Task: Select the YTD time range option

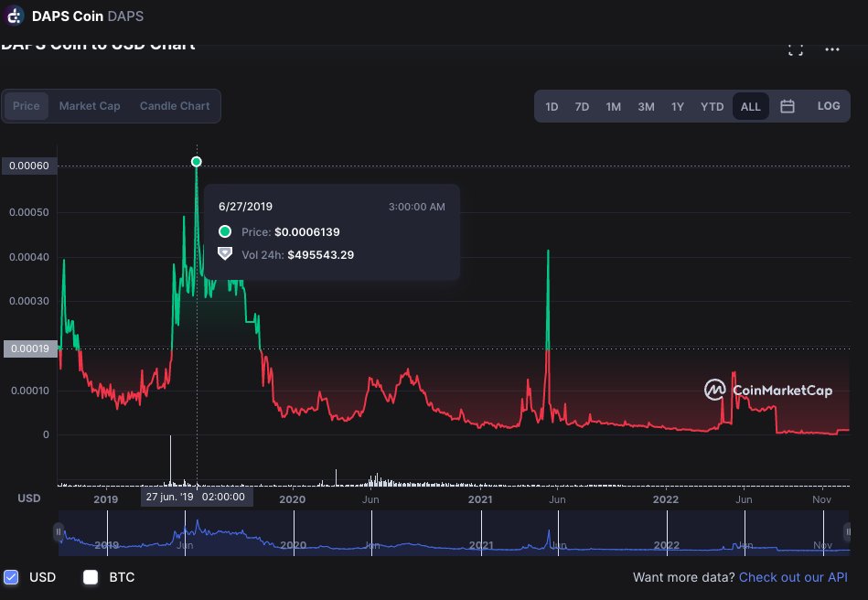Action: pyautogui.click(x=711, y=106)
